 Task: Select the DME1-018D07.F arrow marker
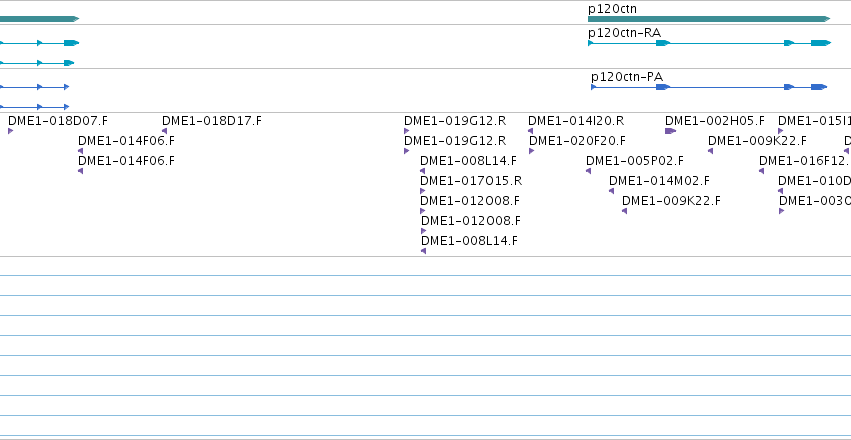10,131
